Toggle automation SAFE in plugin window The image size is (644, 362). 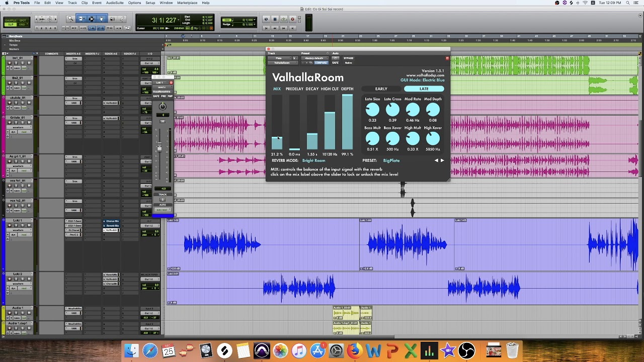(x=335, y=63)
